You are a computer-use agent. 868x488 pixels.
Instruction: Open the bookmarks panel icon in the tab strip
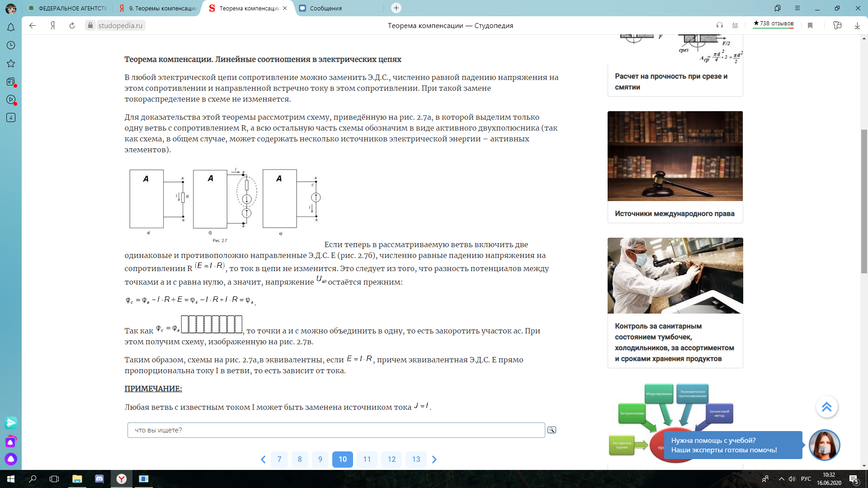click(x=778, y=8)
